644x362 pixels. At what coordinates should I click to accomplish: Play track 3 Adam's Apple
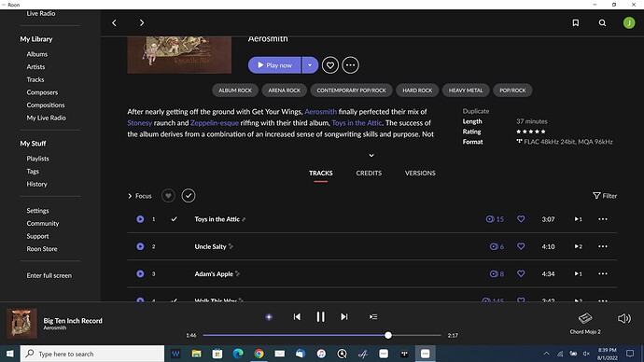click(x=140, y=273)
